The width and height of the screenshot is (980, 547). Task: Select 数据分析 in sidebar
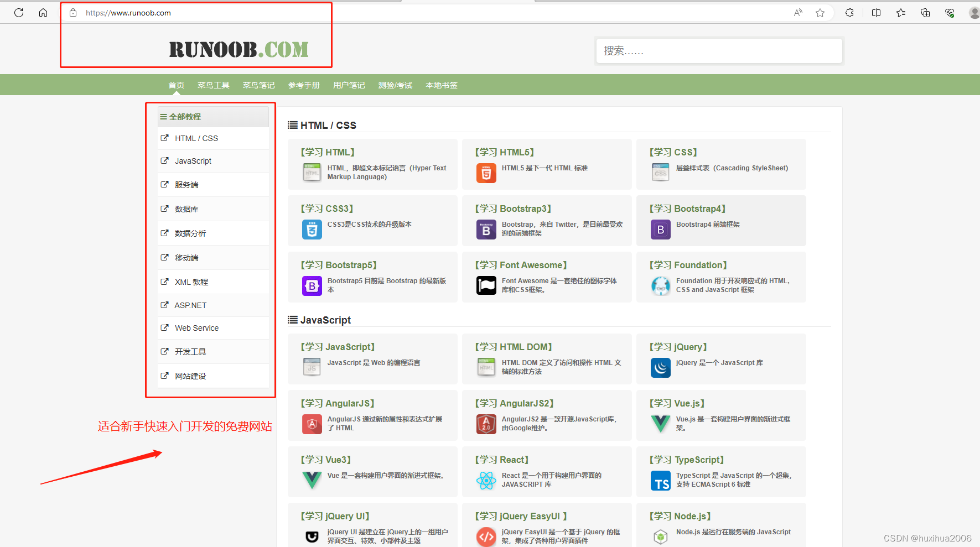click(x=213, y=233)
